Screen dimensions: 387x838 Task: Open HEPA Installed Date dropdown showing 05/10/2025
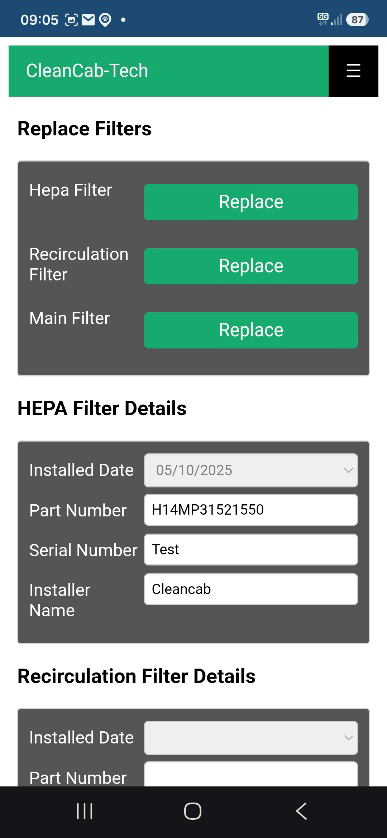pos(251,470)
